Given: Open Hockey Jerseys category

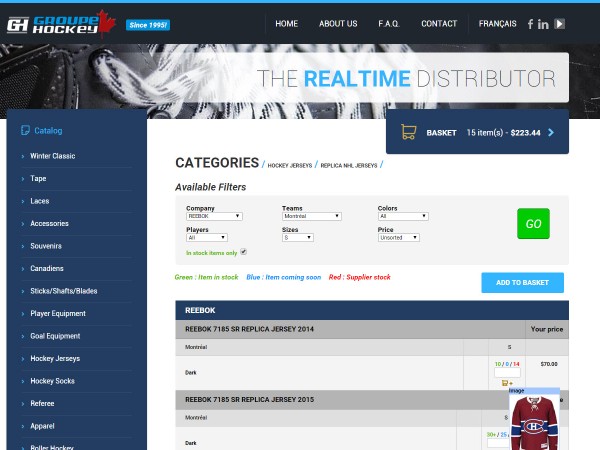Looking at the screenshot, I should 55,359.
